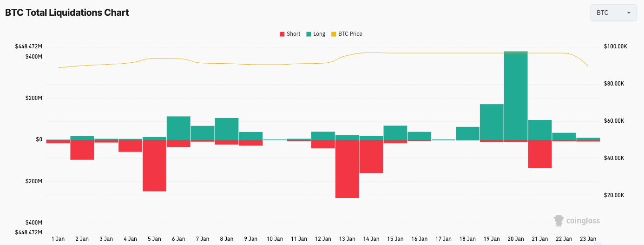Viewport: 644px width, 245px height.
Task: Select the red 14 Jan short bar
Action: point(371,156)
